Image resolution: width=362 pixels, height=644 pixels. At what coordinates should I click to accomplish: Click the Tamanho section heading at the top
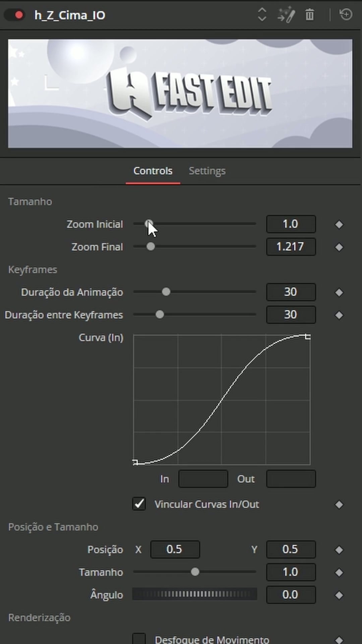pos(30,202)
